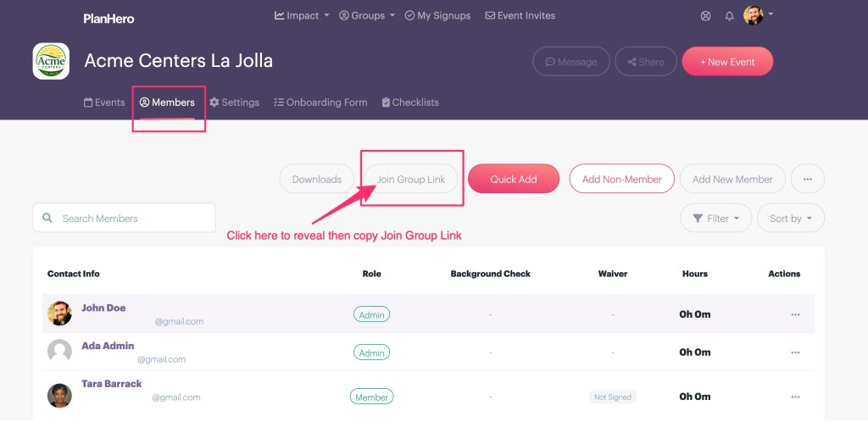Open the three-dots overflow button near Add New Member

point(808,179)
